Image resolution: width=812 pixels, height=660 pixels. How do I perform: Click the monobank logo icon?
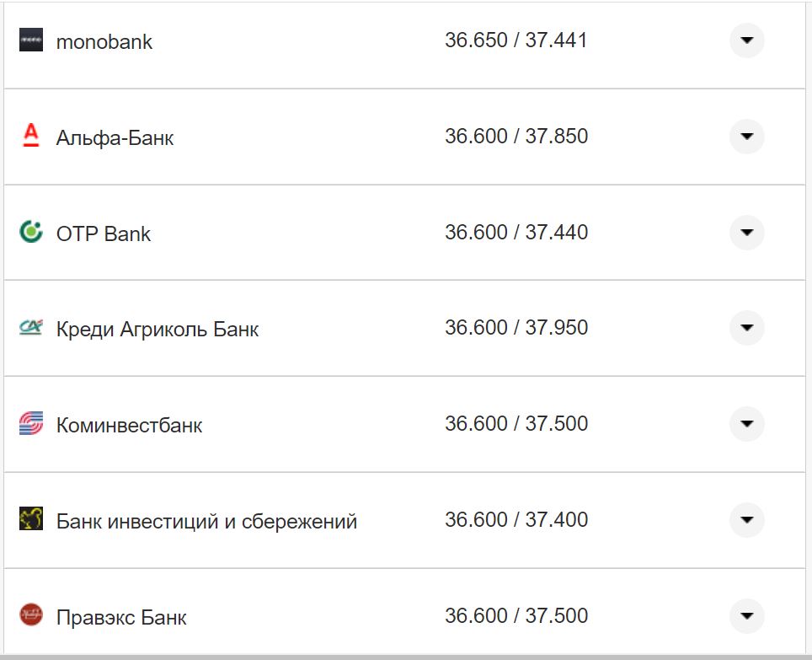(31, 40)
